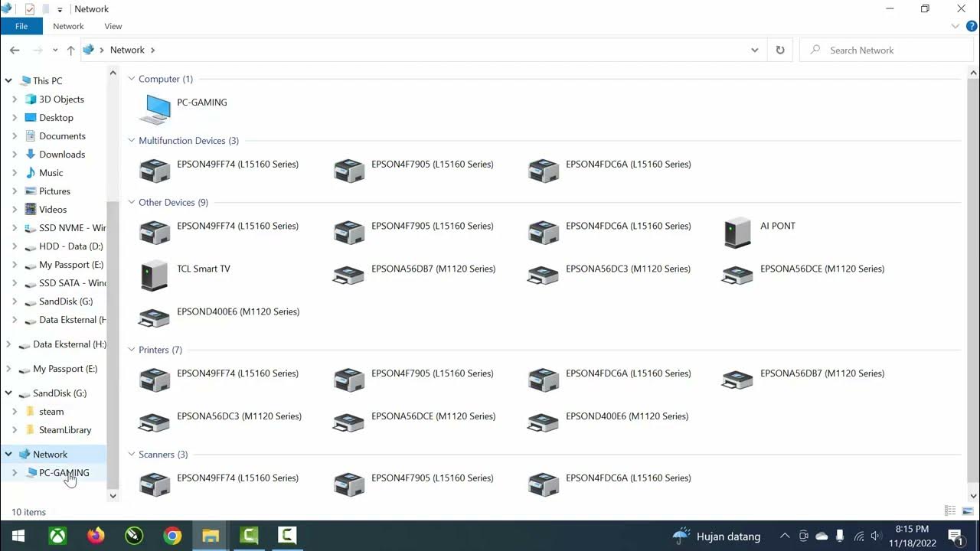Screen dimensions: 980x551
Task: Select the TCL Smart TV device icon
Action: click(x=155, y=275)
